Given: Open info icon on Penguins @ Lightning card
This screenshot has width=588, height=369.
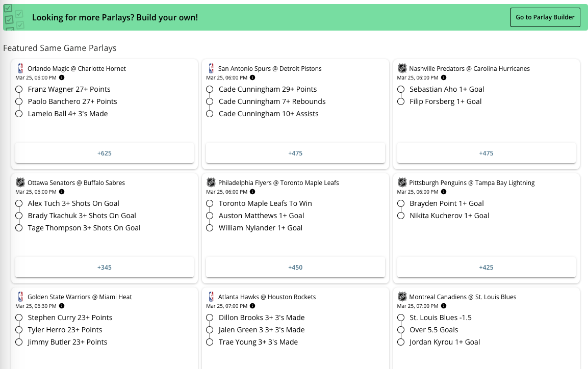Looking at the screenshot, I should click(x=443, y=192).
